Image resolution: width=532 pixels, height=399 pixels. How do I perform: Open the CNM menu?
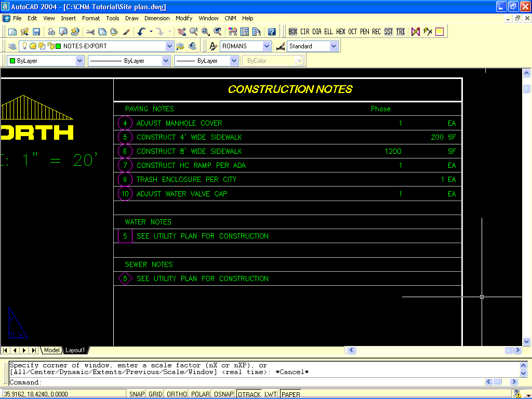[230, 18]
